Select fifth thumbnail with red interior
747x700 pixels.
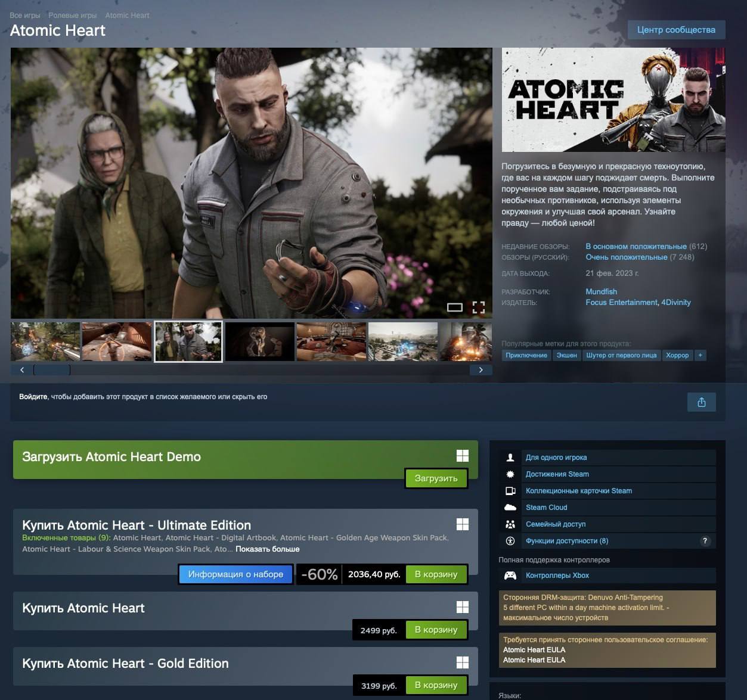pos(331,341)
